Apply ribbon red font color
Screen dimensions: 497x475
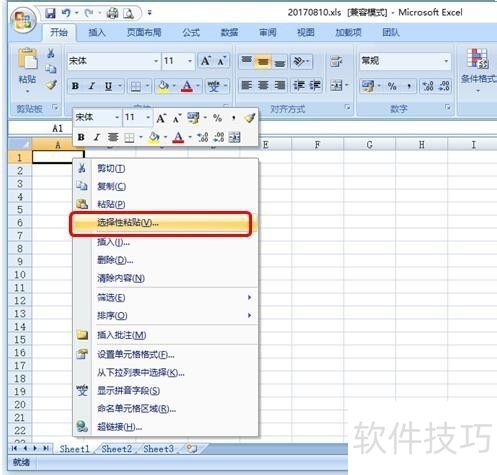click(187, 87)
